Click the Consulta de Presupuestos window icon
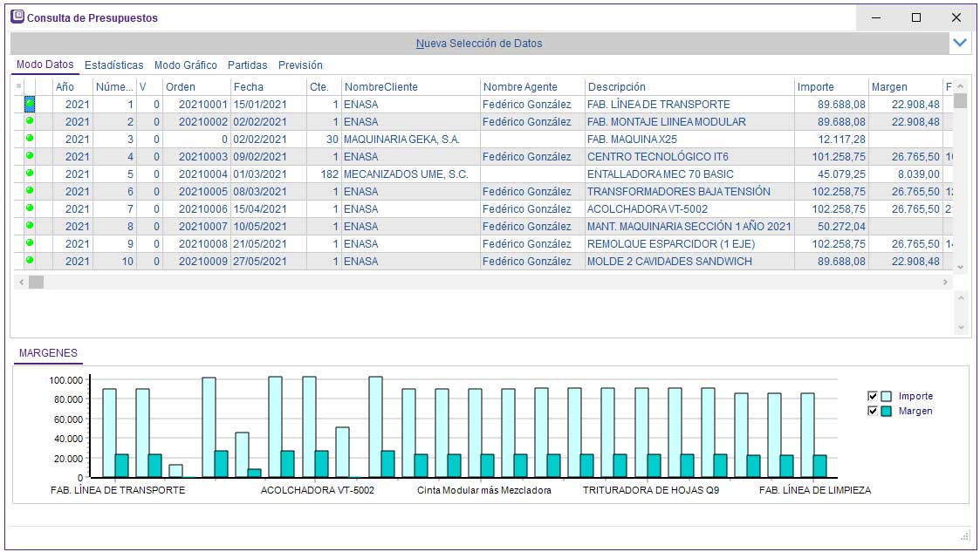The width and height of the screenshot is (980, 552). click(17, 17)
